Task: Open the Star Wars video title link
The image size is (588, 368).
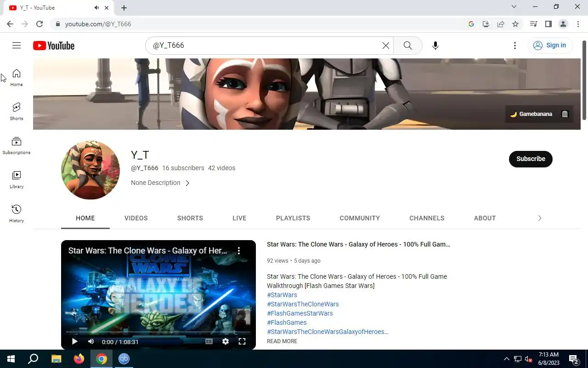Action: (358, 244)
